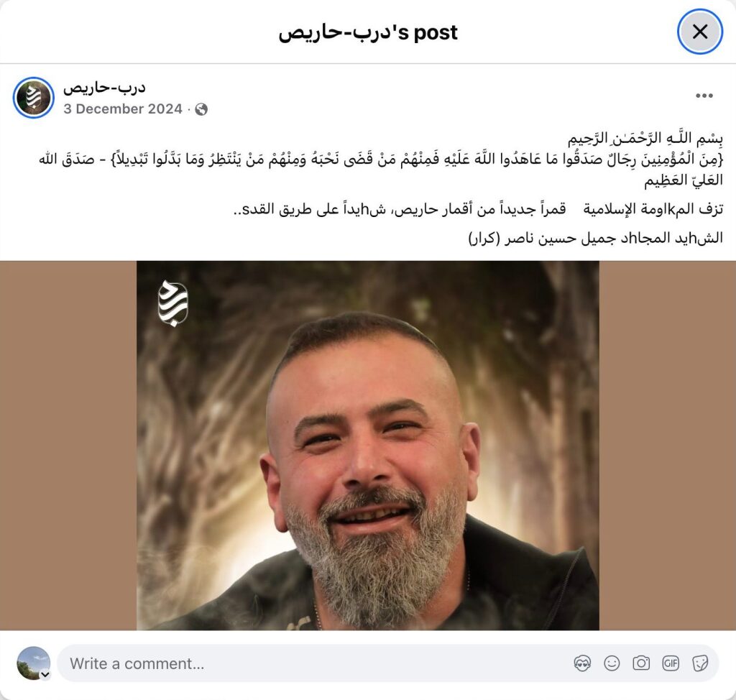The image size is (736, 700).
Task: Focus the Write a comment field
Action: tap(387, 663)
